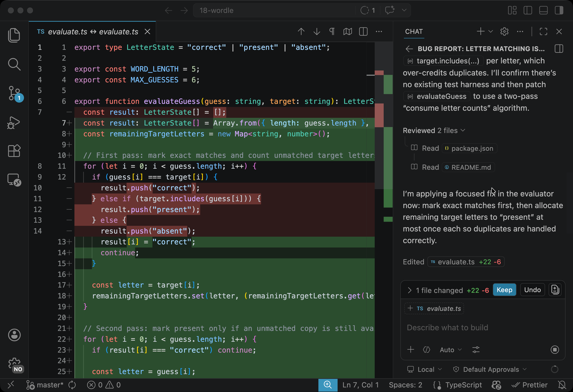The height and width of the screenshot is (392, 573).
Task: Switch to the CHAT tab
Action: [414, 31]
